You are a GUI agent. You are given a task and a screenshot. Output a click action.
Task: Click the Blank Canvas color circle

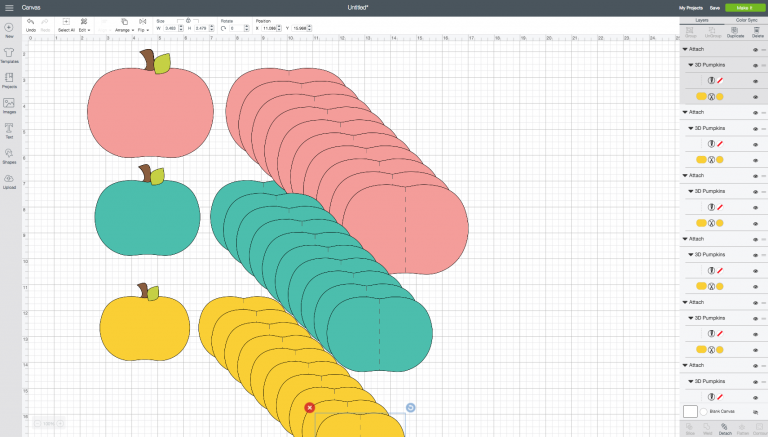703,412
